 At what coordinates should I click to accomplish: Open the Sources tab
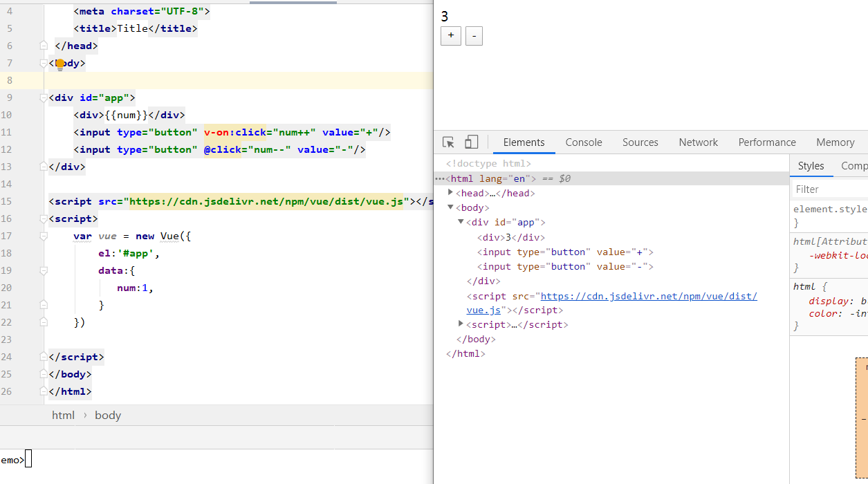tap(640, 142)
